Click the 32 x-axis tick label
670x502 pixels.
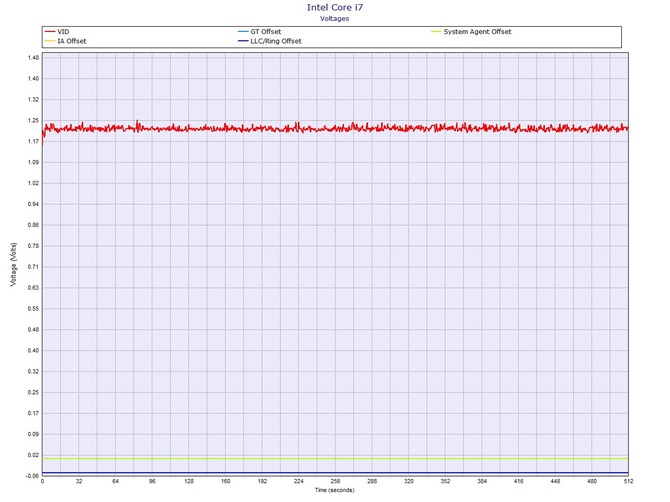[x=79, y=481]
